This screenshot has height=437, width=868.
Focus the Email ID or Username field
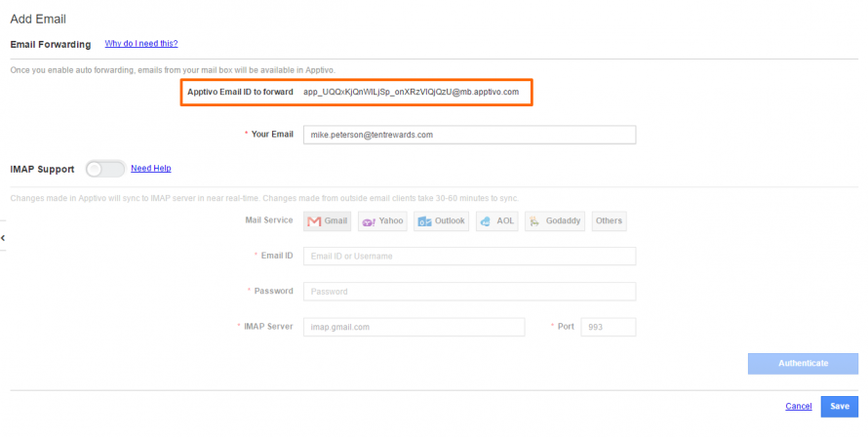469,256
